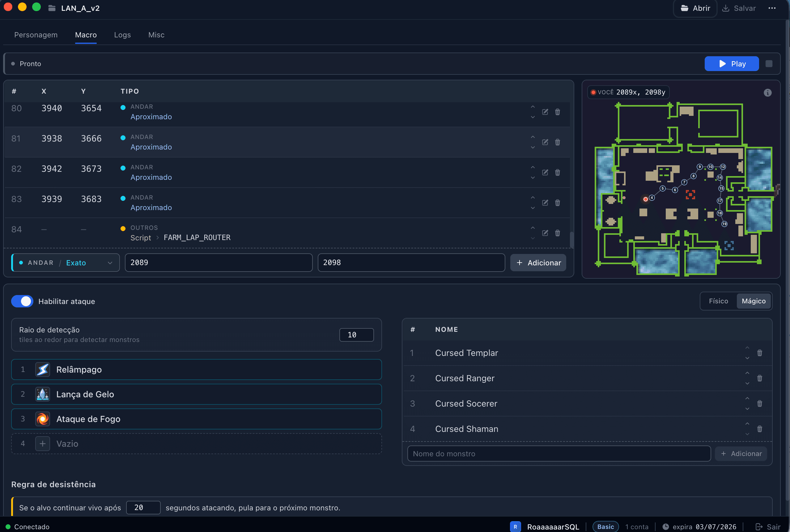
Task: Click Play to start macro
Action: pos(732,64)
